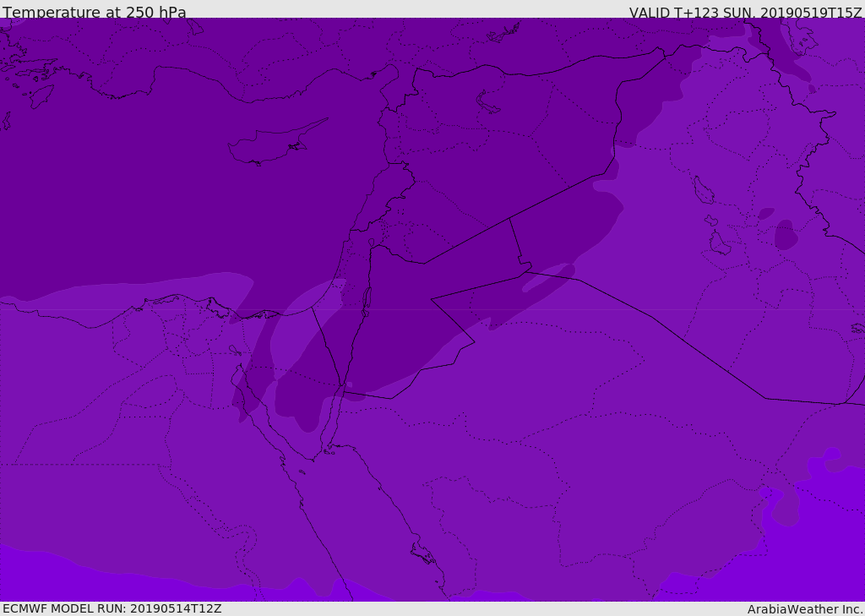
Task: Click the 'ArabiaWeather Inc.' credit text
Action: point(804,609)
